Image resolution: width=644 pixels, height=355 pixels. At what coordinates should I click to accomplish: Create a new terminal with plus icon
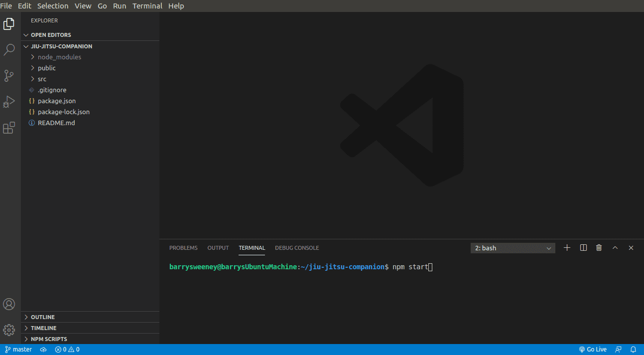[x=567, y=248]
